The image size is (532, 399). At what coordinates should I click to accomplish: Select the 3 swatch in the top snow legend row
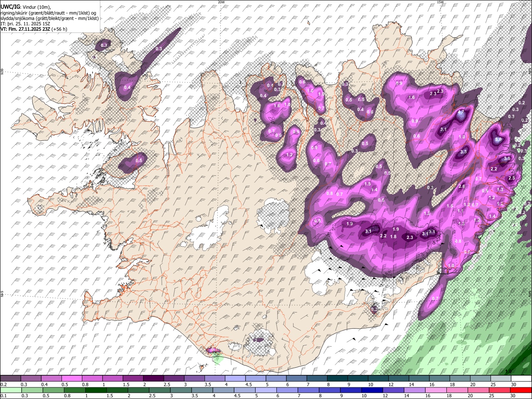[x=194, y=378]
